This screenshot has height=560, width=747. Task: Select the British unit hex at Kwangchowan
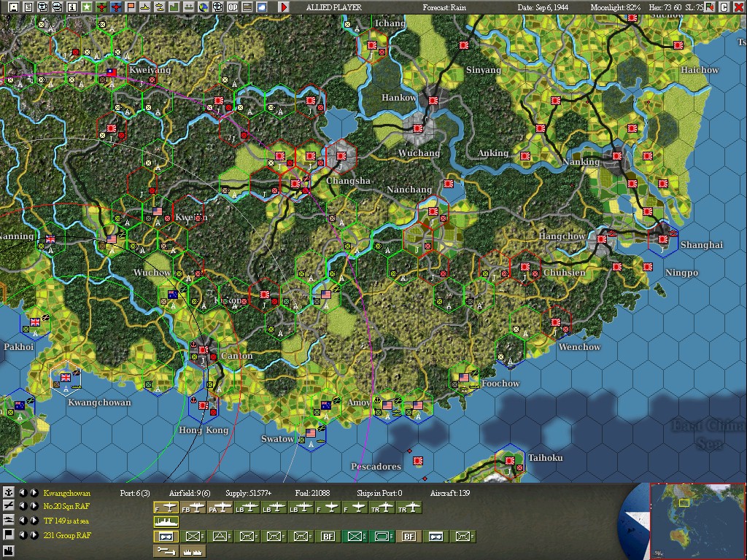point(66,378)
